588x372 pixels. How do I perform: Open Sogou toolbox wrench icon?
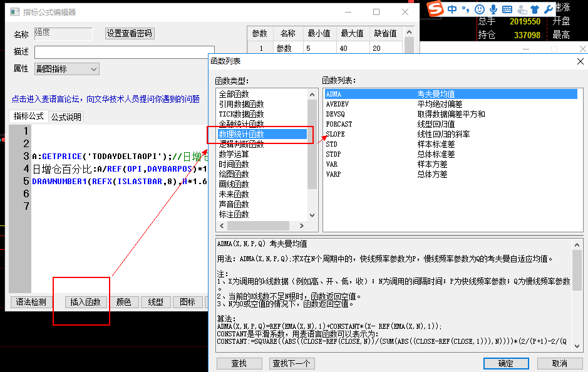(549, 9)
